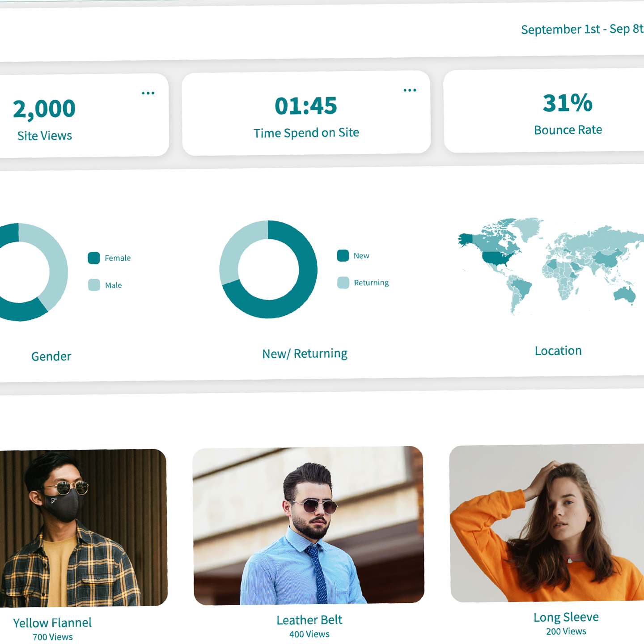Click the Female legend color swatch
The image size is (644, 644).
tap(94, 258)
